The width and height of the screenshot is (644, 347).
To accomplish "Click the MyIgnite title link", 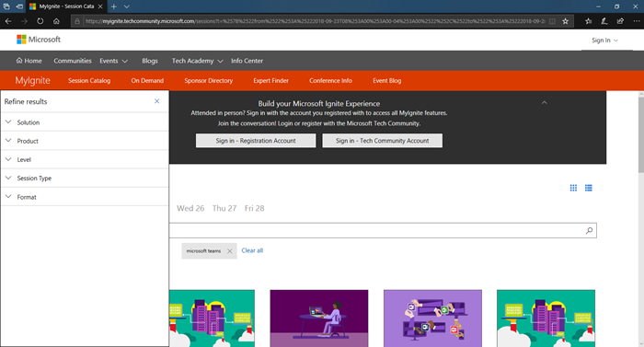I will [x=32, y=81].
